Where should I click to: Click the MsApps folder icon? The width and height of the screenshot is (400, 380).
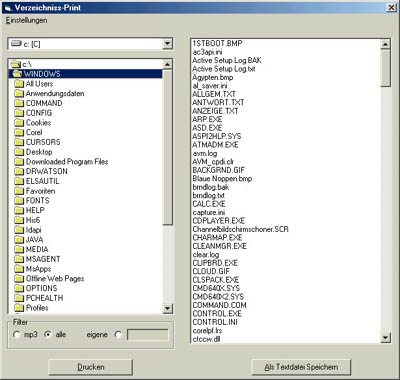point(19,269)
